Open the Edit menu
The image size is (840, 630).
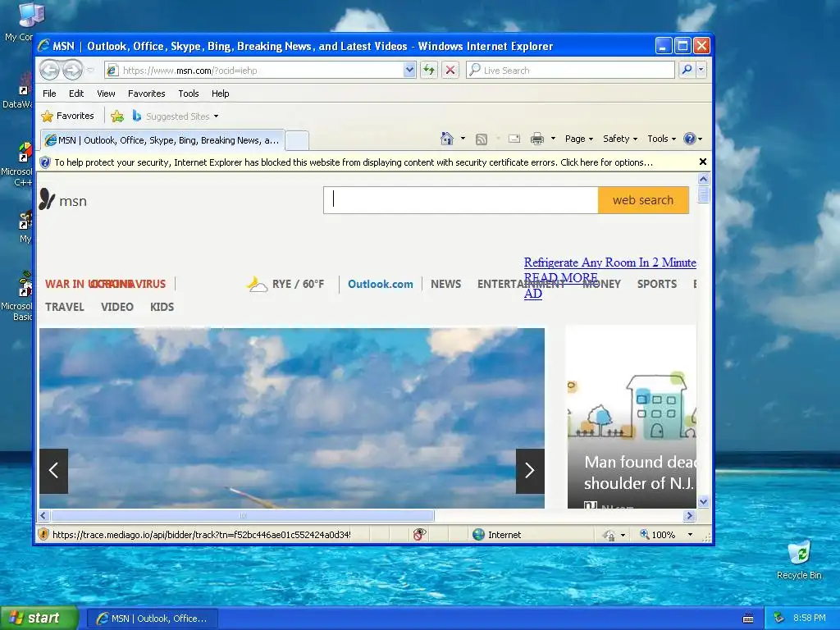click(x=76, y=94)
